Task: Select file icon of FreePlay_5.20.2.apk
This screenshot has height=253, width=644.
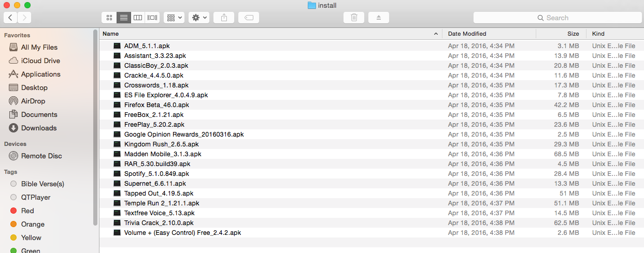Action: (x=117, y=125)
